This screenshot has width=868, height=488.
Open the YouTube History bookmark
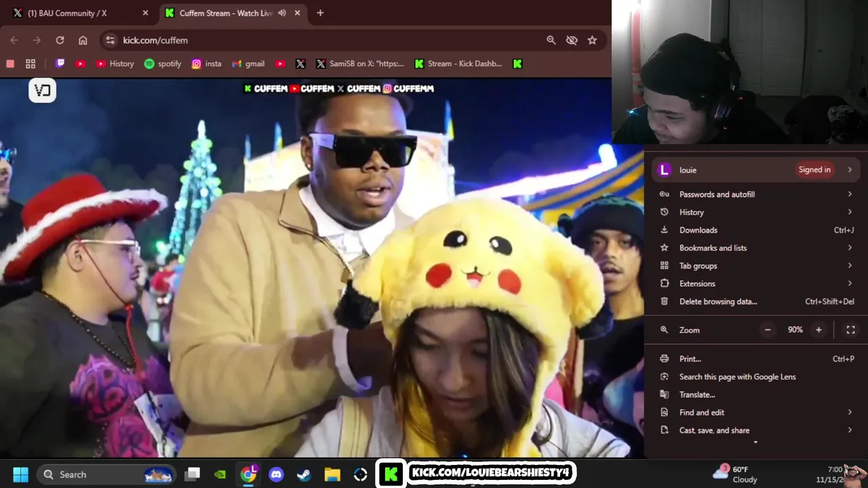pyautogui.click(x=115, y=64)
